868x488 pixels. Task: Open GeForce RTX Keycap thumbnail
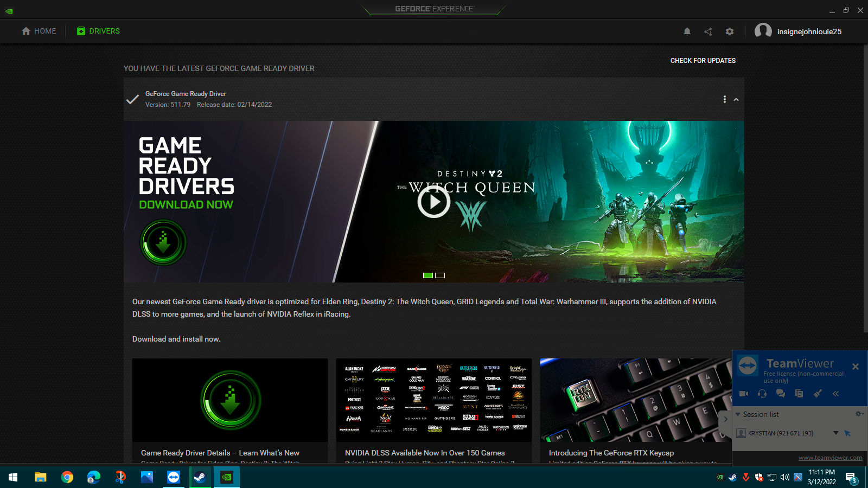point(636,400)
